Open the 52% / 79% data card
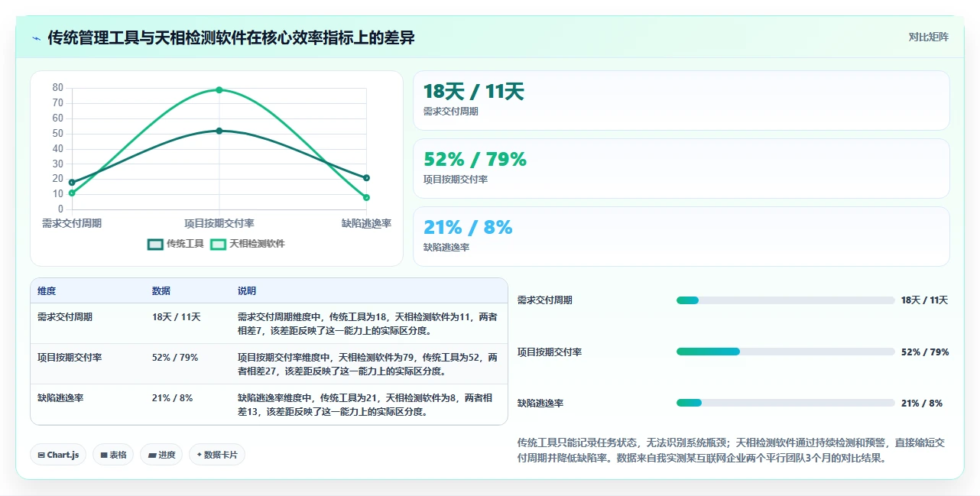The image size is (980, 496). (681, 168)
